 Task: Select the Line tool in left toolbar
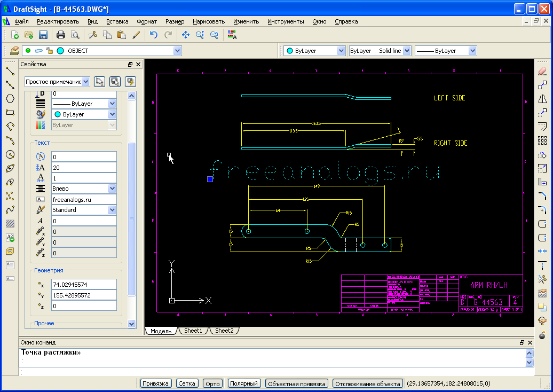(x=10, y=71)
